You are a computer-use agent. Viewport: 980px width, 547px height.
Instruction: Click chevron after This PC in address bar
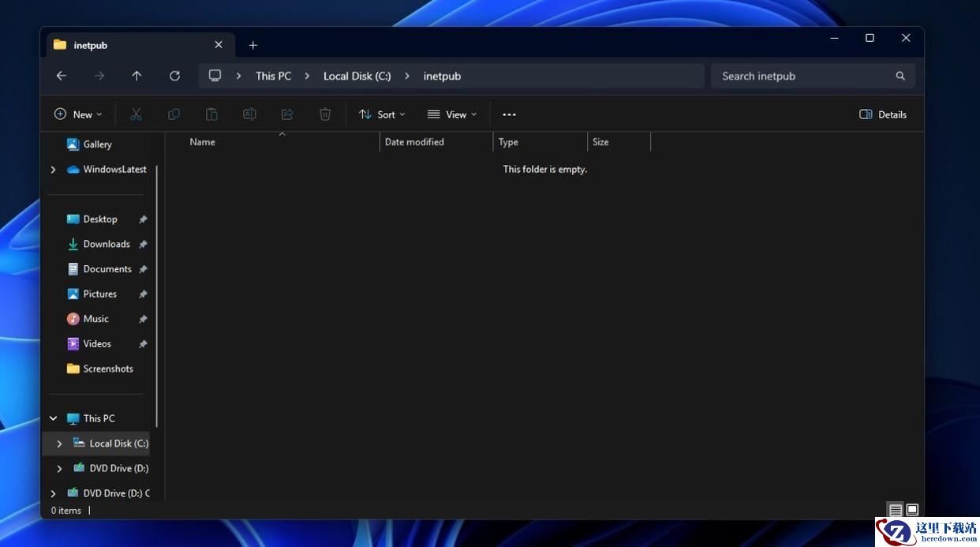point(307,76)
